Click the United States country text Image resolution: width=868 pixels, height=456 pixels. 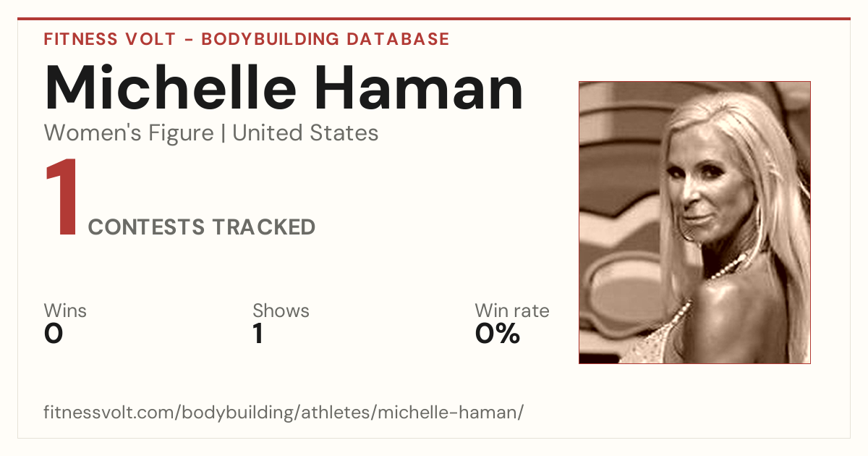pyautogui.click(x=305, y=133)
